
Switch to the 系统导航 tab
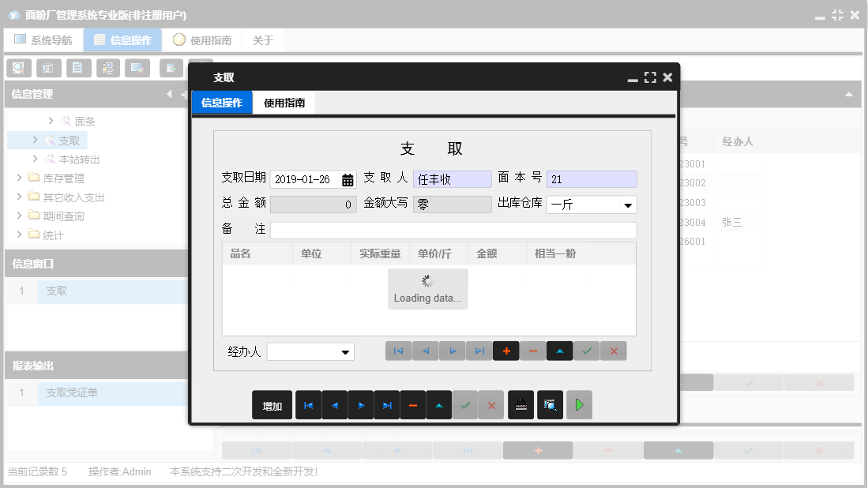pyautogui.click(x=43, y=39)
